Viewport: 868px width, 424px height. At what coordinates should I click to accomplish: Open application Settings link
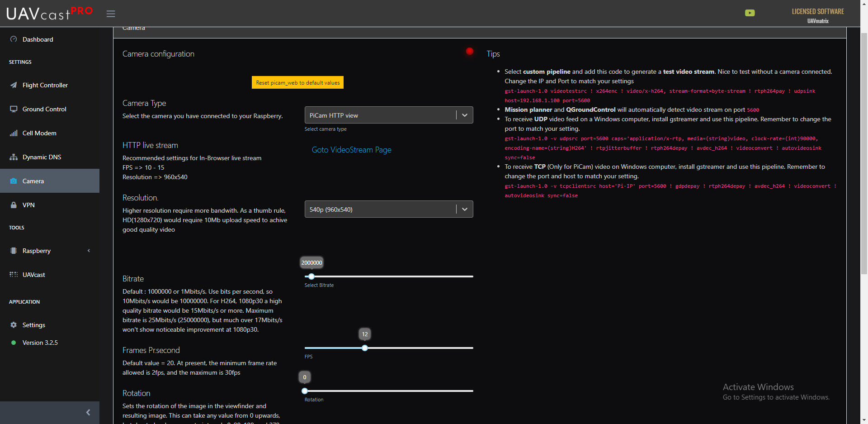click(x=50, y=325)
